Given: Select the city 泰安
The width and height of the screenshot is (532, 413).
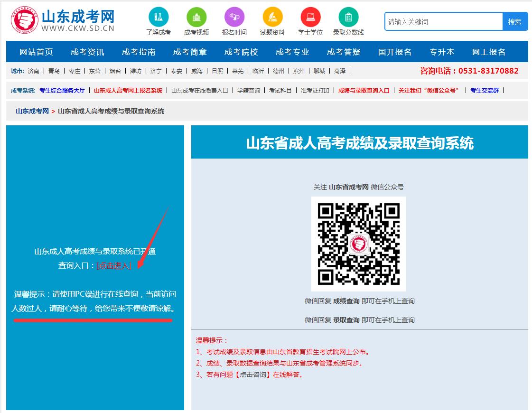Looking at the screenshot, I should (x=177, y=71).
